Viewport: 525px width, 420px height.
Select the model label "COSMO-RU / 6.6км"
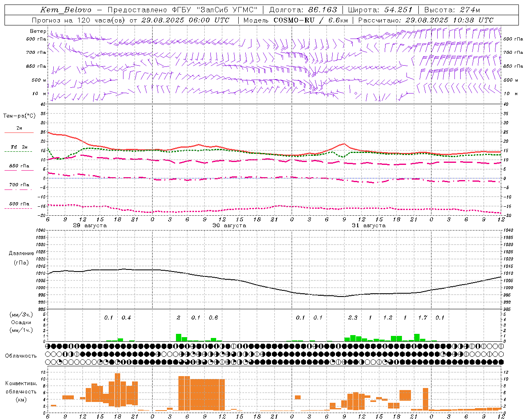coord(311,20)
